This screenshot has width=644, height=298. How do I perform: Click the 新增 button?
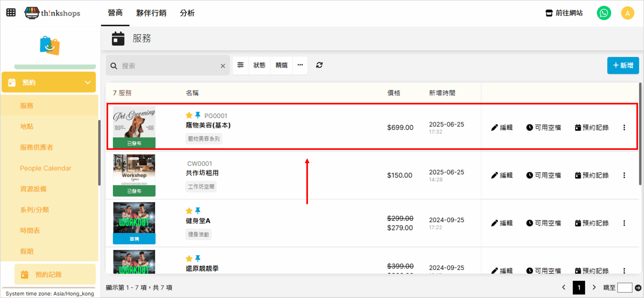point(623,66)
